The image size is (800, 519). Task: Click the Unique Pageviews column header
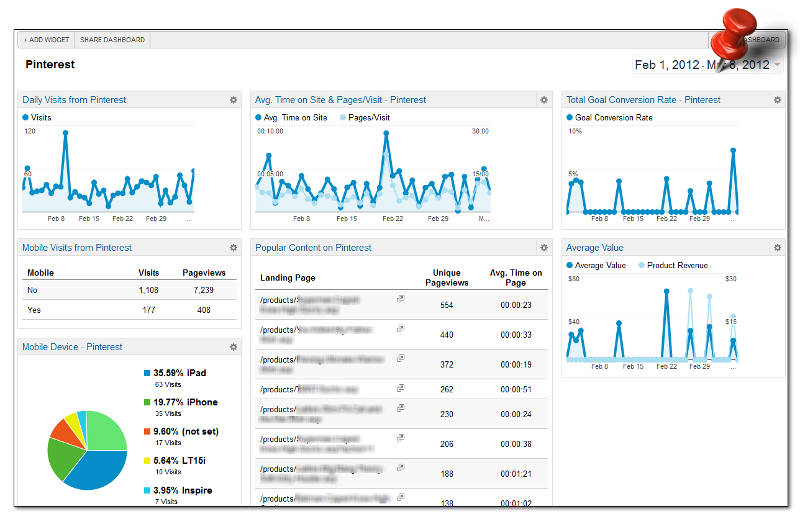coord(446,278)
